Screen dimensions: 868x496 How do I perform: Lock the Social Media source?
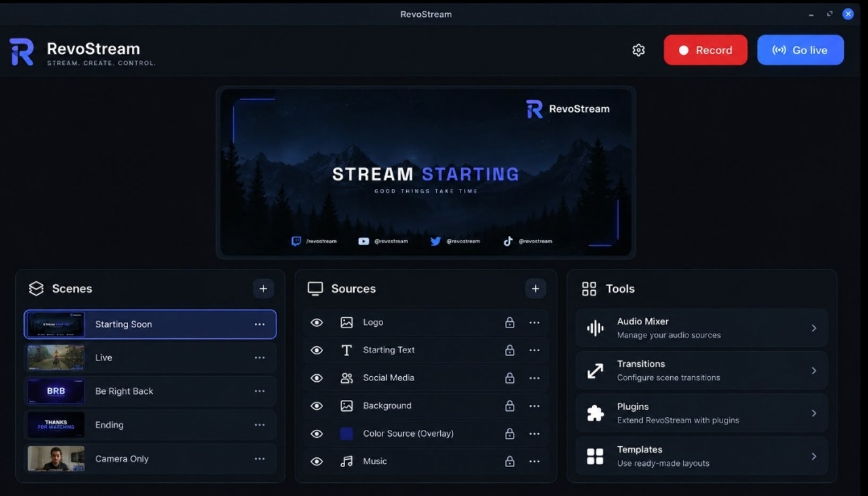pos(510,378)
